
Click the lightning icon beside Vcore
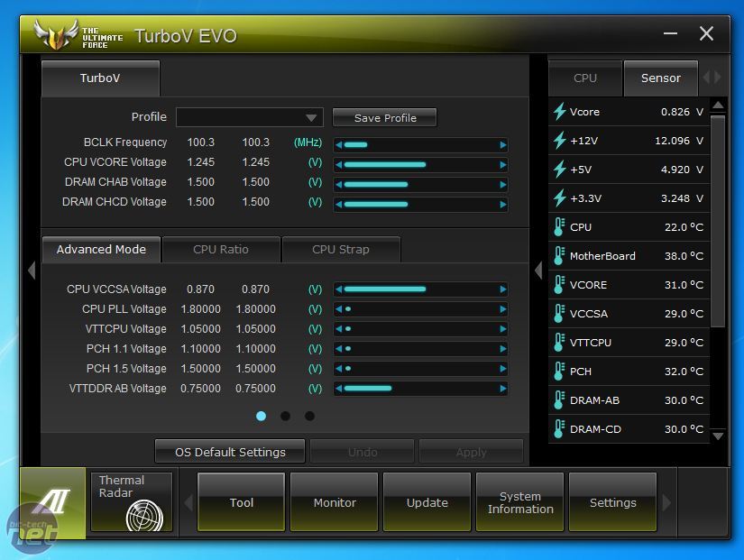[x=559, y=112]
